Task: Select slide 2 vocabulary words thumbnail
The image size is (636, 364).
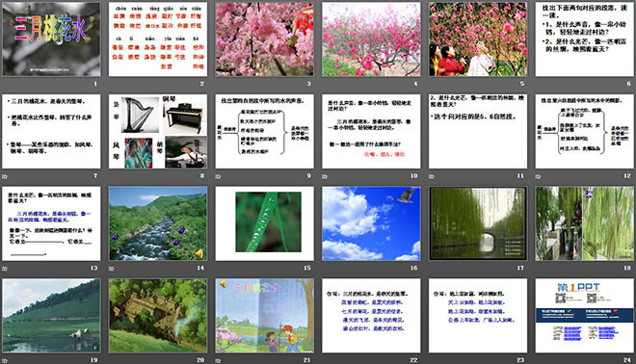Action: 158,39
